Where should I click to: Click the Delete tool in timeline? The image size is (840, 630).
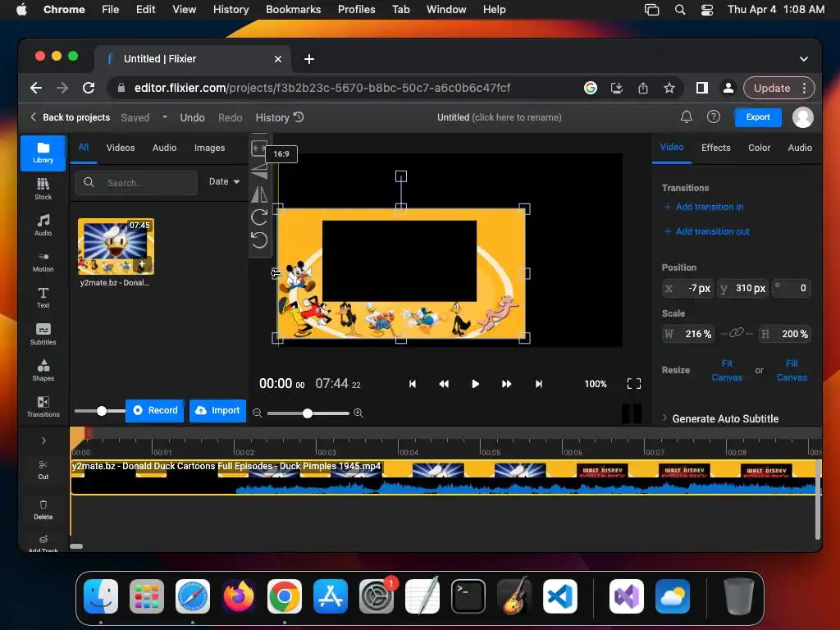click(x=43, y=510)
